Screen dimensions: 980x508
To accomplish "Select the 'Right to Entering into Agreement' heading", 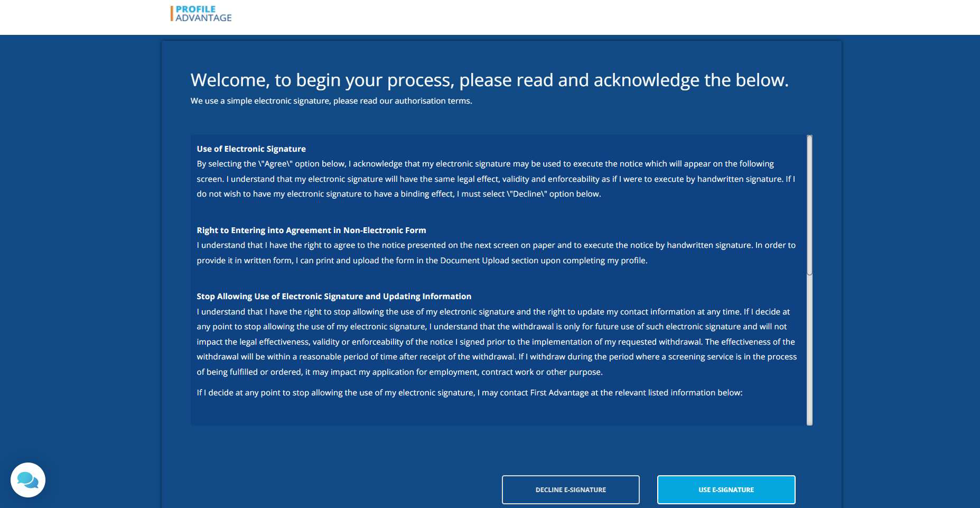I will click(x=311, y=230).
